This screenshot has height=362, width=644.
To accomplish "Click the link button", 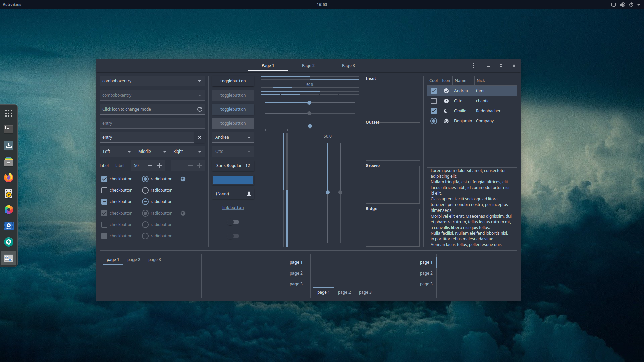I will [x=233, y=208].
